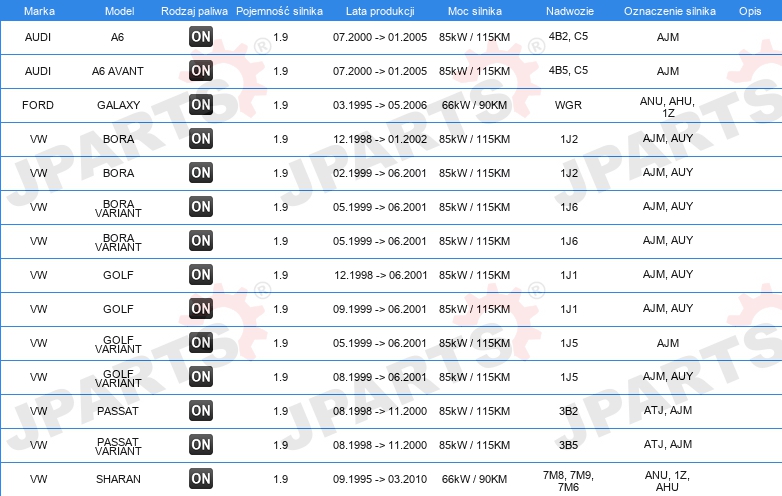Select the PASSAT VARIANT model cell
Screen dimensions: 782x496
[x=118, y=446]
